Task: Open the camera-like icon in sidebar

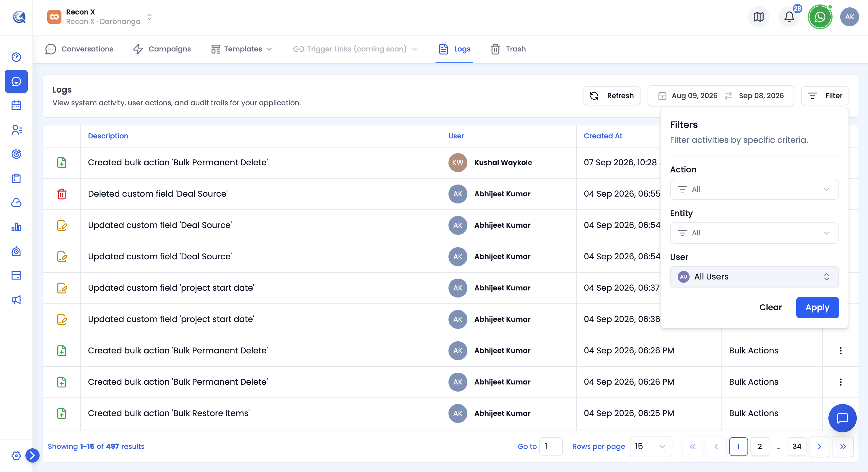Action: (16, 251)
